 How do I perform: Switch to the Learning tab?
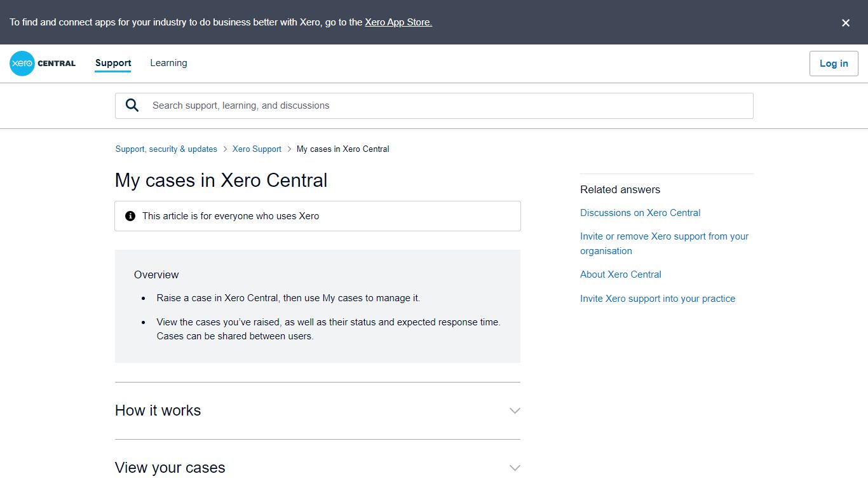(168, 63)
